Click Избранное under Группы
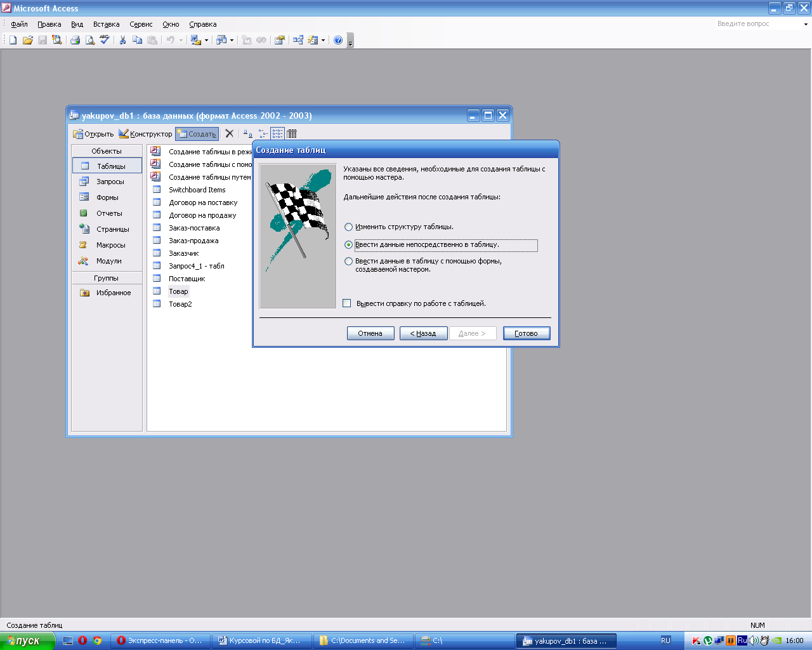812x650 pixels. (107, 293)
